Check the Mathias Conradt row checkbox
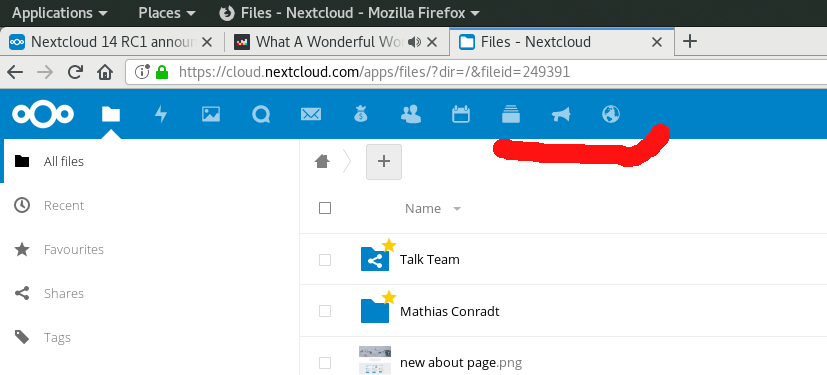Image resolution: width=827 pixels, height=375 pixels. [325, 311]
